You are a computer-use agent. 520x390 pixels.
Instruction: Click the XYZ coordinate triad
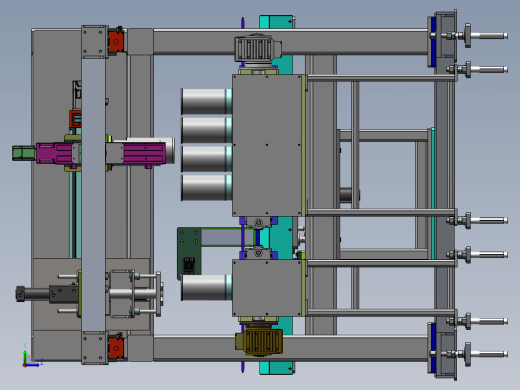(32, 356)
